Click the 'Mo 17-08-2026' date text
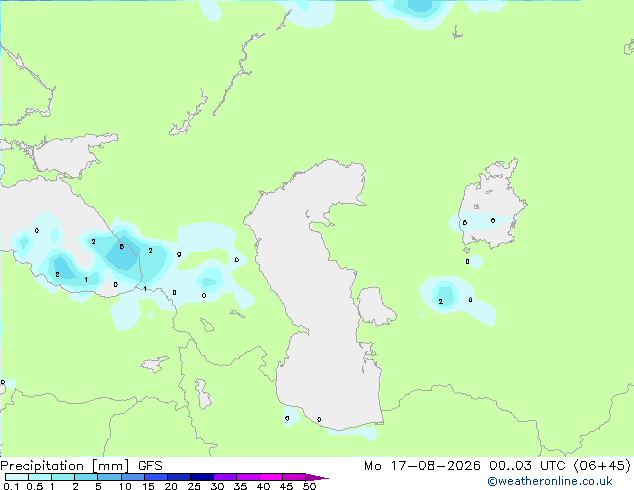This screenshot has width=634, height=490. click(x=422, y=466)
